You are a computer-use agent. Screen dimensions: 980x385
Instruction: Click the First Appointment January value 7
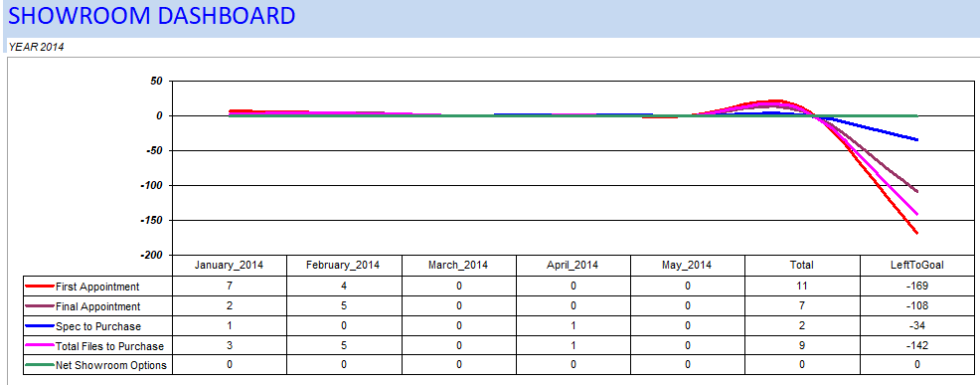[x=229, y=287]
